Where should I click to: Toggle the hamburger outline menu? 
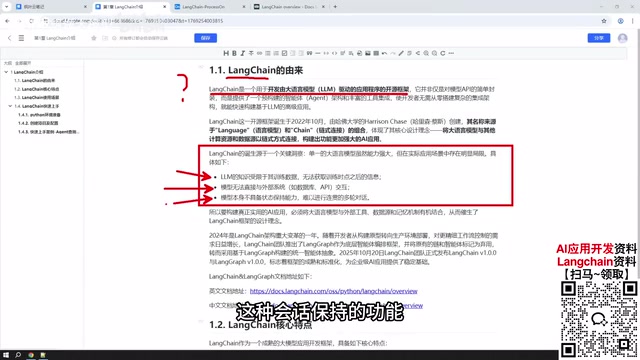[21, 38]
